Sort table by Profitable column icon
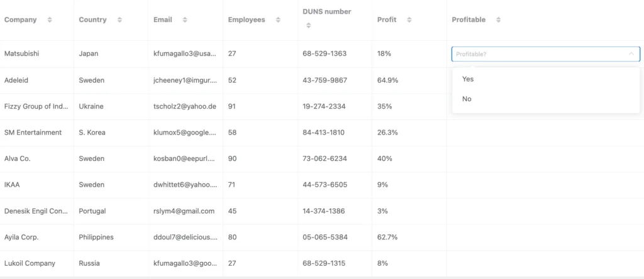The width and height of the screenshot is (644, 279). [498, 19]
